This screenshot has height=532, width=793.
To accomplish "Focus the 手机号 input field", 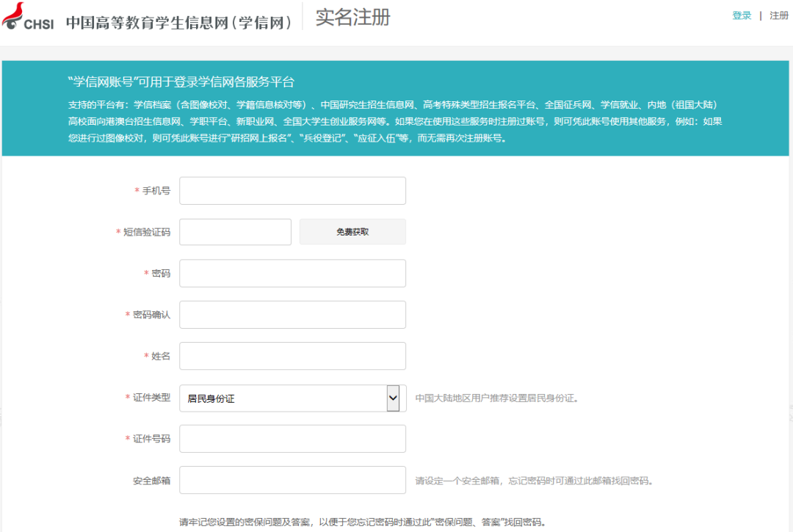I will 292,191.
